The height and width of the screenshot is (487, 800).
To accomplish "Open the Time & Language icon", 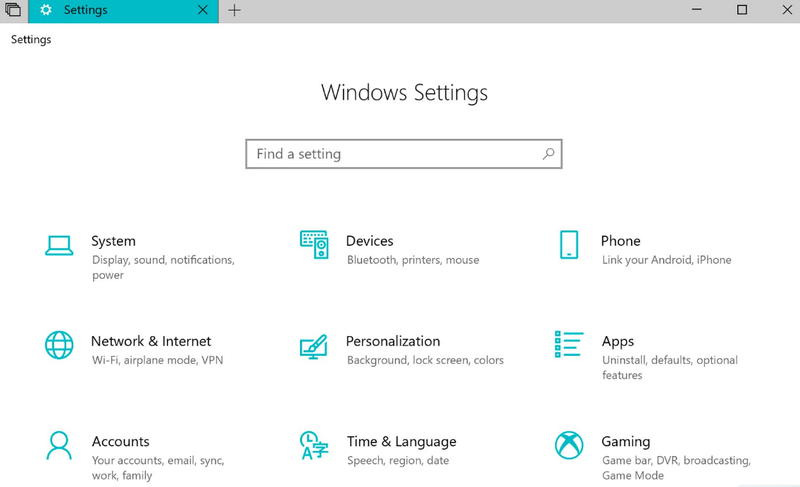I will [x=314, y=445].
